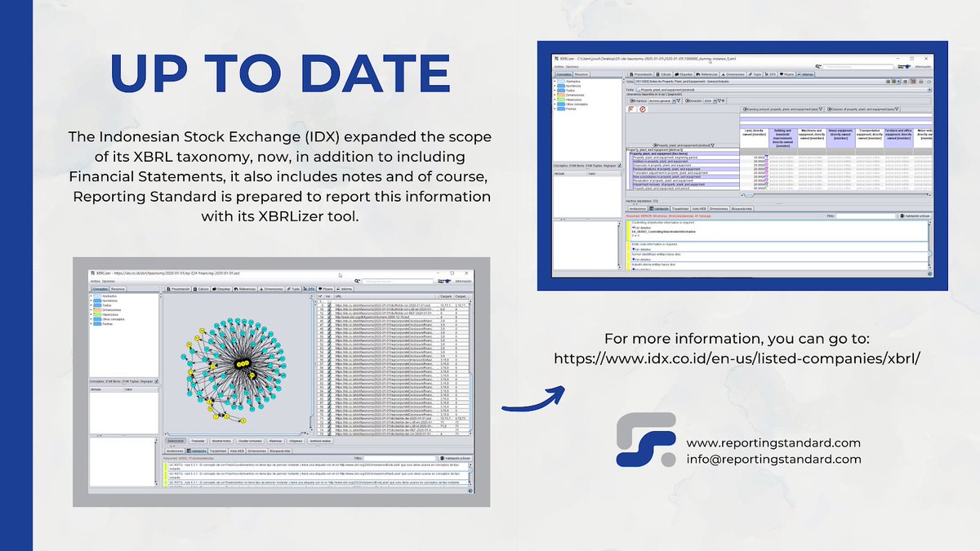Click Orígenes button below DTS graph
This screenshot has width=980, height=551.
point(296,441)
